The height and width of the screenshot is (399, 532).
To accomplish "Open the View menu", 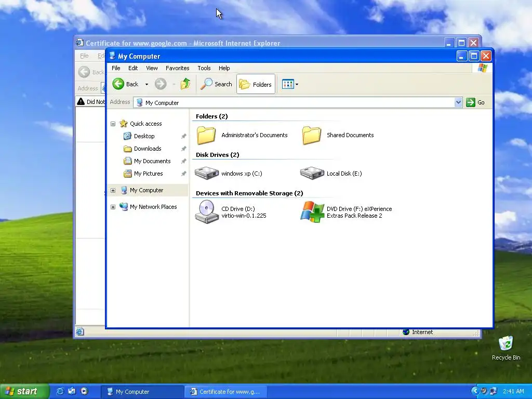I will [152, 68].
